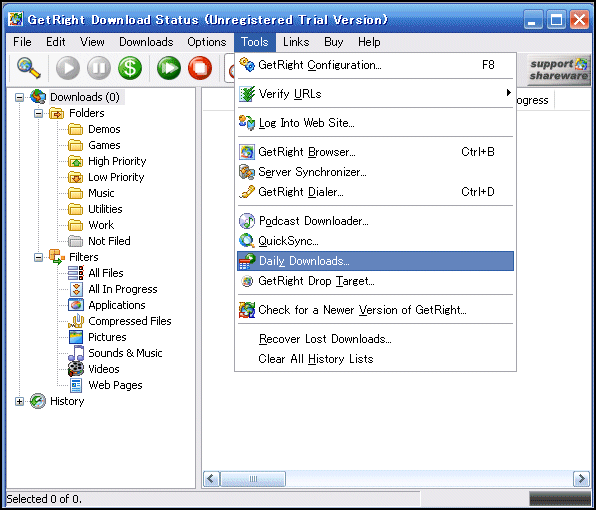Click the horizontal scrollbar left arrow
596x510 pixels.
coord(211,479)
